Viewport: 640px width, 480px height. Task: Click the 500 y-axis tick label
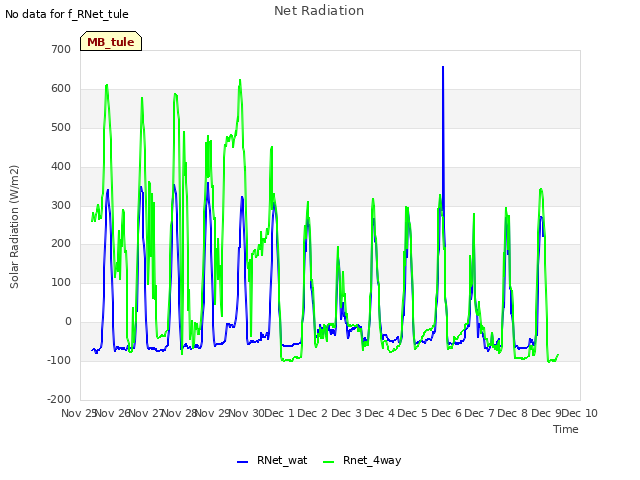(61, 127)
